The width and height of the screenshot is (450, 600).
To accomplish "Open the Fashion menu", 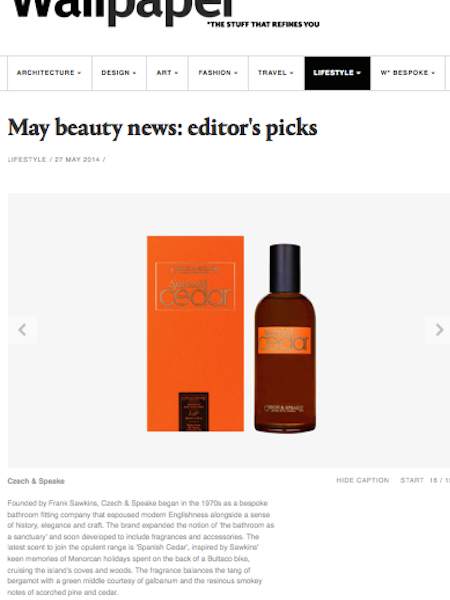I will 218,73.
